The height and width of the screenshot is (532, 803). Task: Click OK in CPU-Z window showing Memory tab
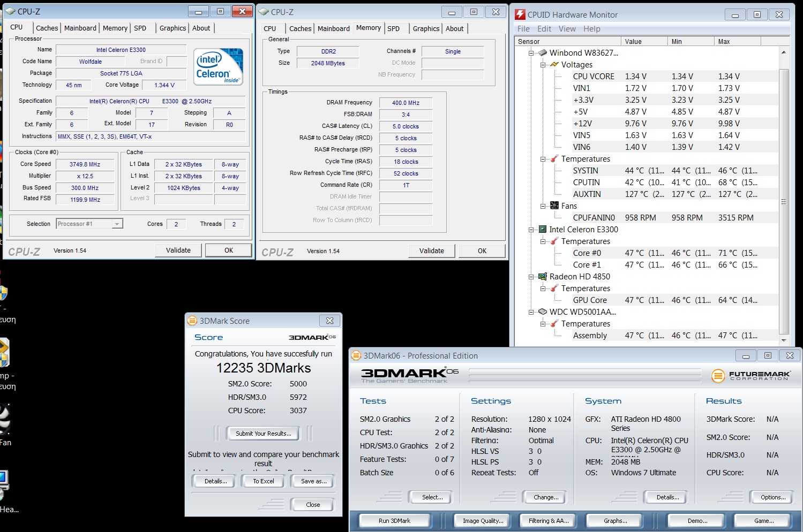click(x=482, y=250)
